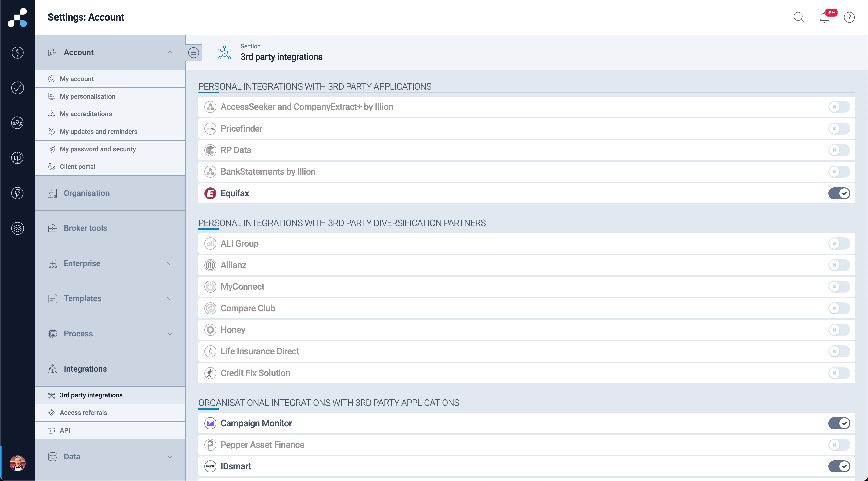Click the Compare Club logo icon

coord(211,308)
